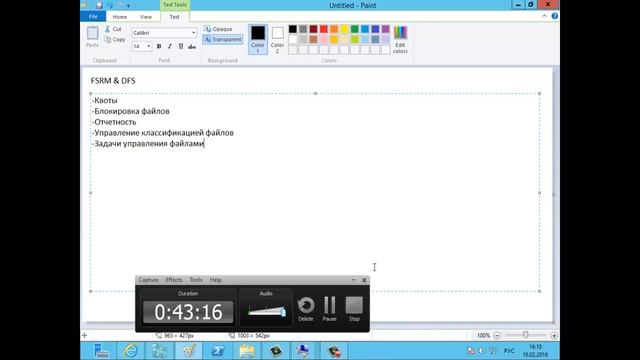Click the 100% zoom level text
Screen dimensions: 640x360
(x=483, y=336)
